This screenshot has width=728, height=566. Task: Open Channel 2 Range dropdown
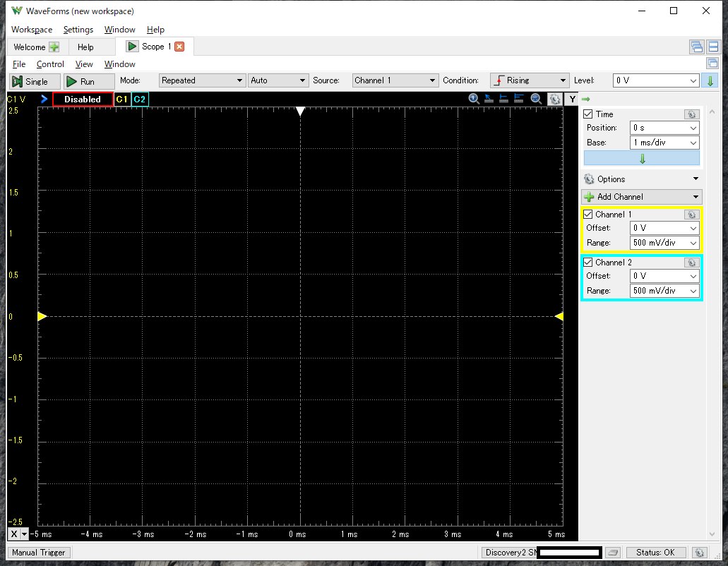(x=664, y=291)
